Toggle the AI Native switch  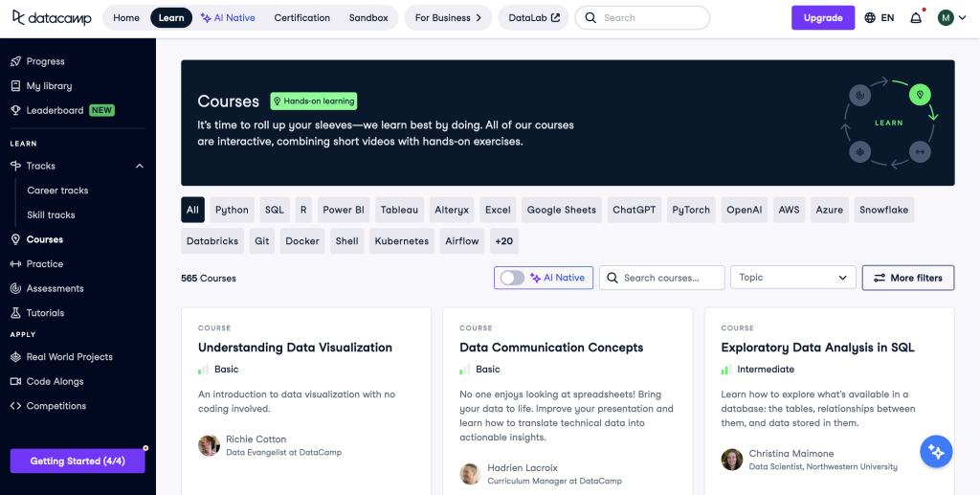click(x=512, y=278)
